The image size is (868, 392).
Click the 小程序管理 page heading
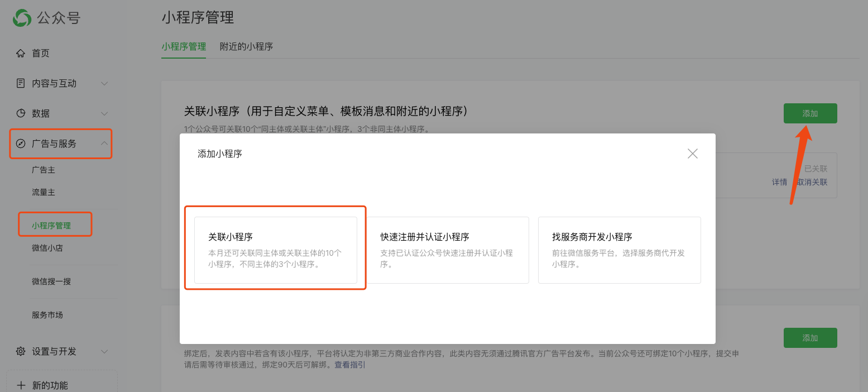(198, 17)
